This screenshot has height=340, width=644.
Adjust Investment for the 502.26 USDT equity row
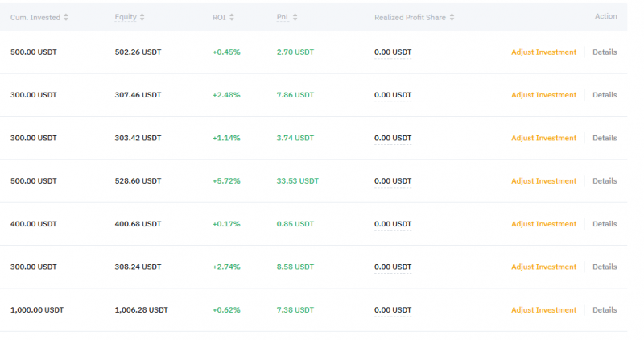click(x=543, y=52)
